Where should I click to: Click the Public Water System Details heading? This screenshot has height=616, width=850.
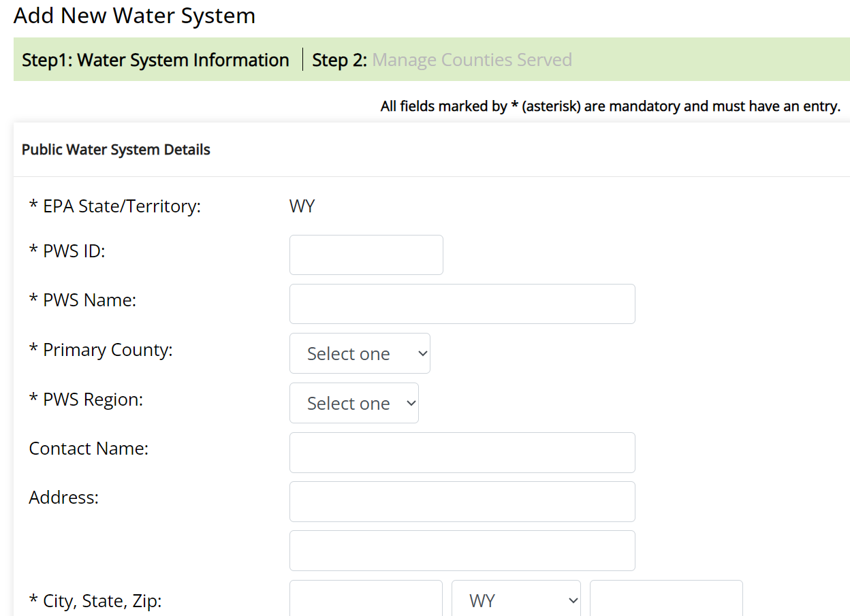(x=116, y=150)
